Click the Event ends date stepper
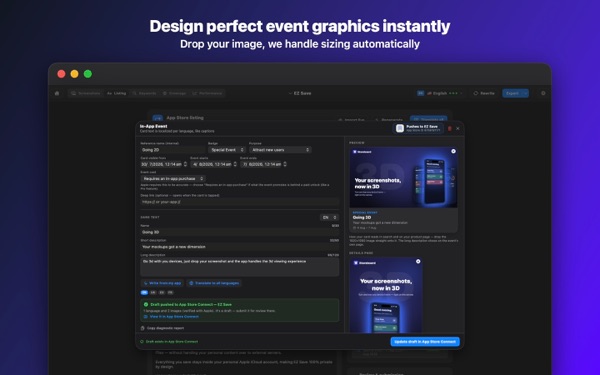The width and height of the screenshot is (600, 375). [285, 164]
